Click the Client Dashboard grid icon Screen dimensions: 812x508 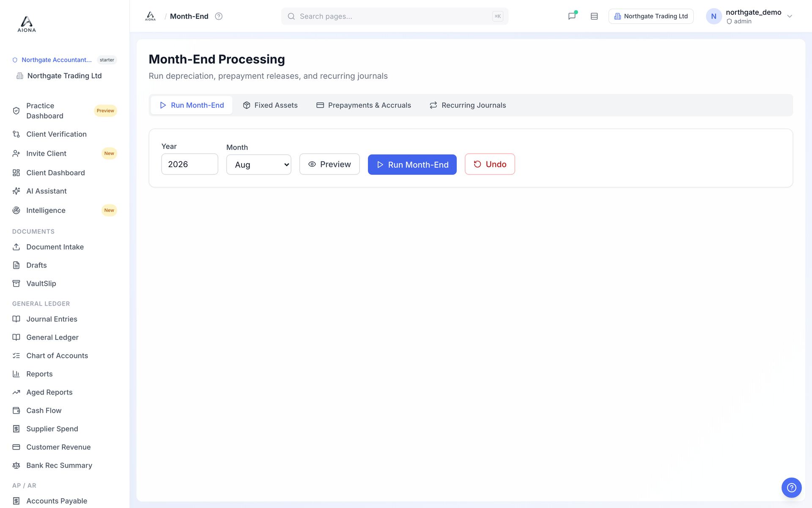point(16,173)
